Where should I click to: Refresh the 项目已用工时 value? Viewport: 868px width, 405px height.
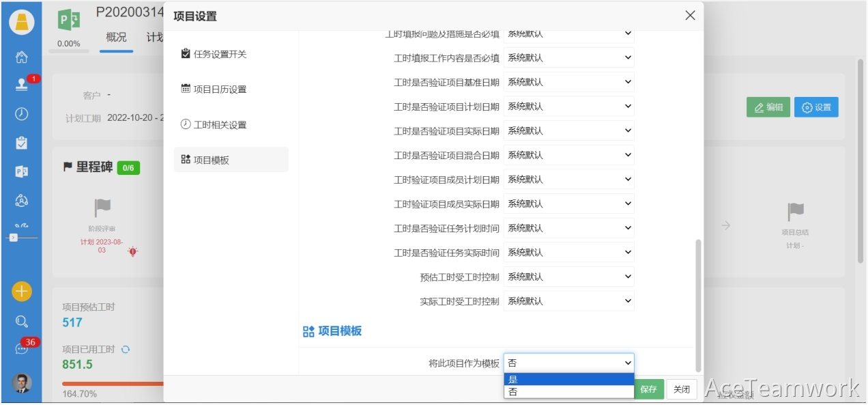tap(125, 350)
